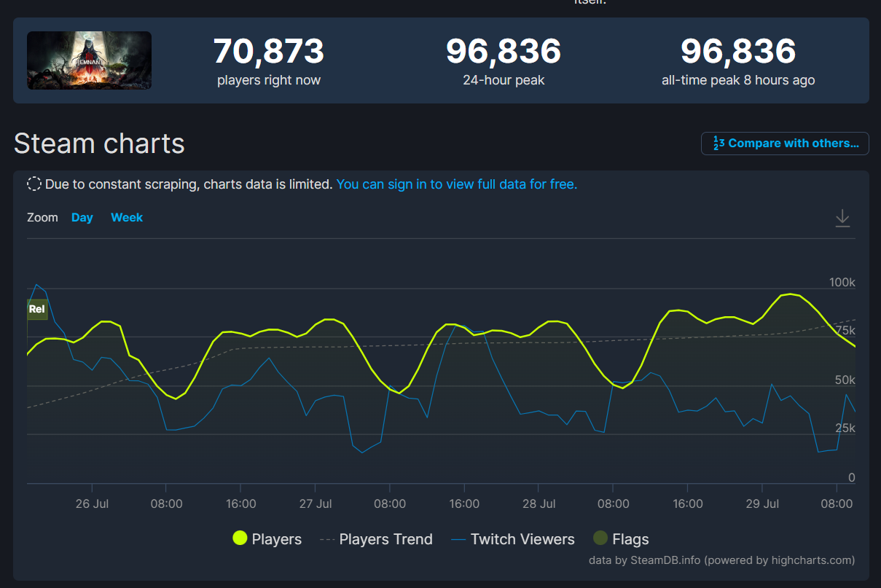
Task: Download the chart data using export icon
Action: [x=842, y=218]
